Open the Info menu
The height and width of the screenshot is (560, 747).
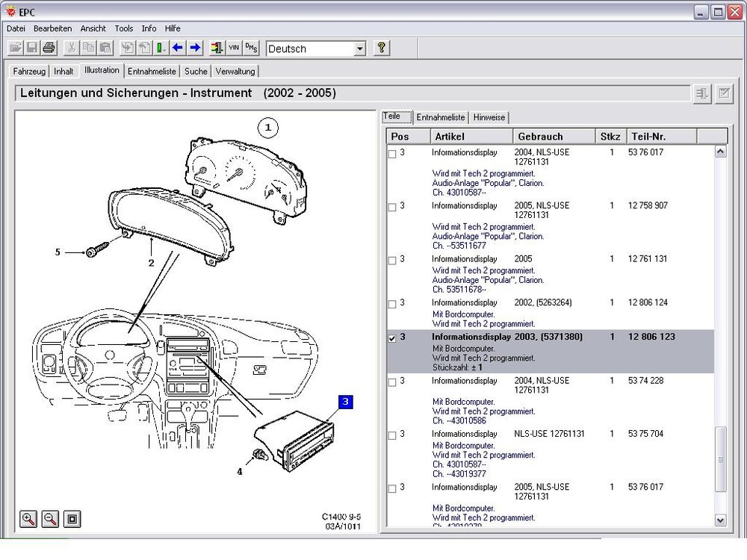[x=149, y=28]
